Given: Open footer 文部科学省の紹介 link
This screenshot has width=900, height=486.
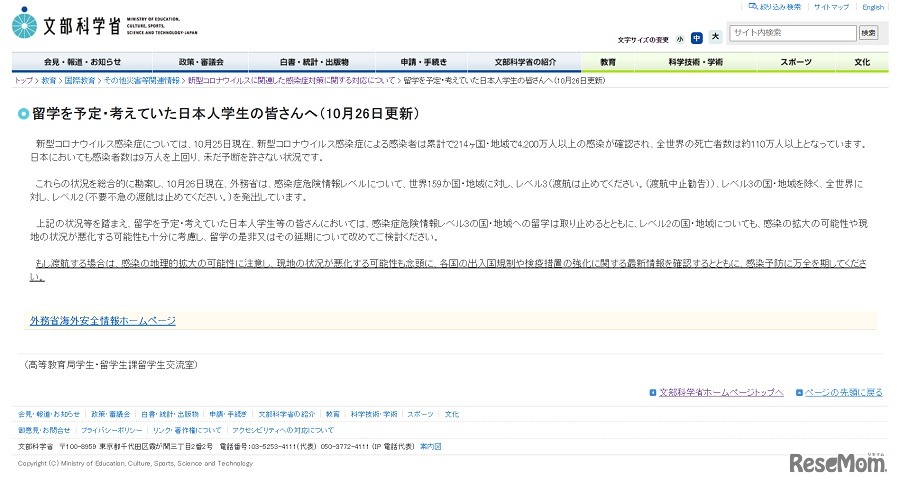Looking at the screenshot, I should [x=286, y=414].
